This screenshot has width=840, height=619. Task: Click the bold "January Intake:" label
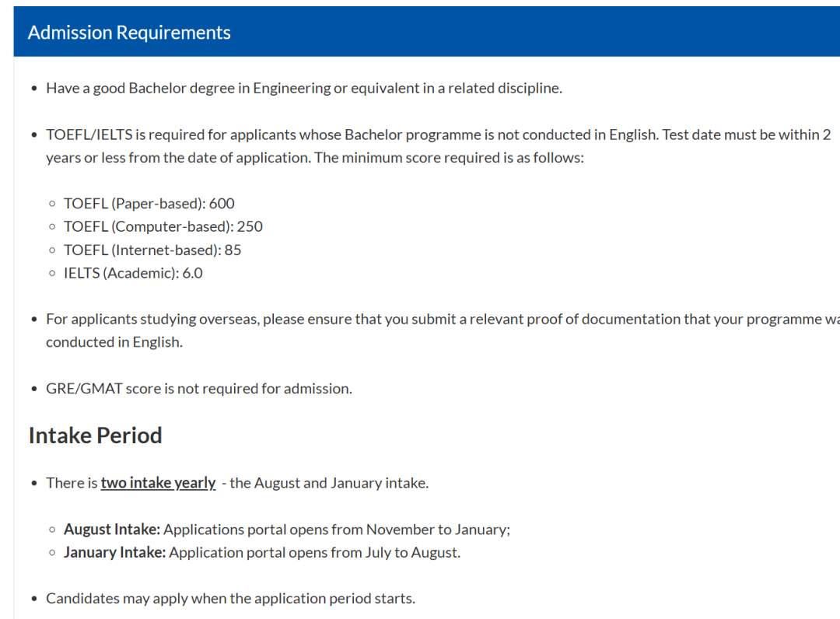coord(114,553)
